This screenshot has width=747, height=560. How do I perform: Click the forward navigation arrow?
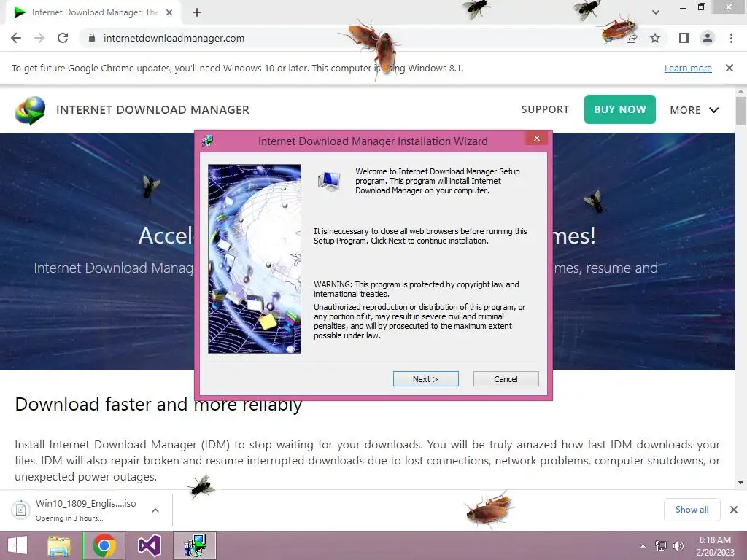pyautogui.click(x=39, y=38)
